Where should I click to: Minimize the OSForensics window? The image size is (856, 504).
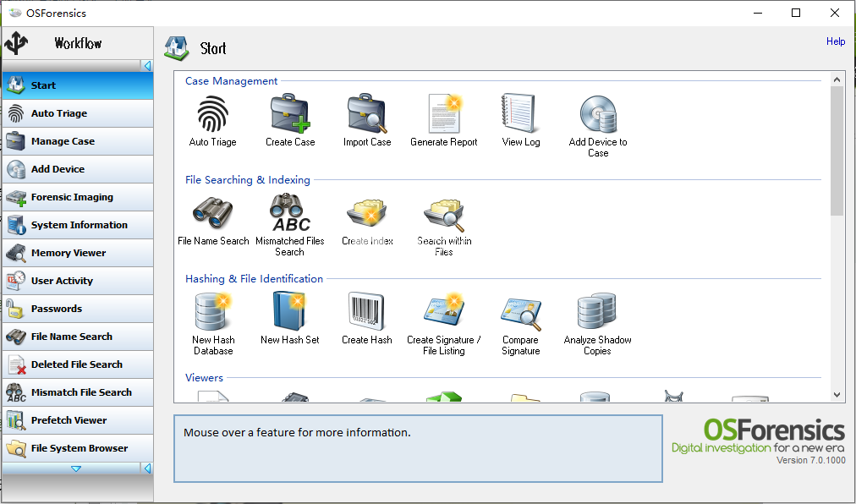tap(758, 13)
